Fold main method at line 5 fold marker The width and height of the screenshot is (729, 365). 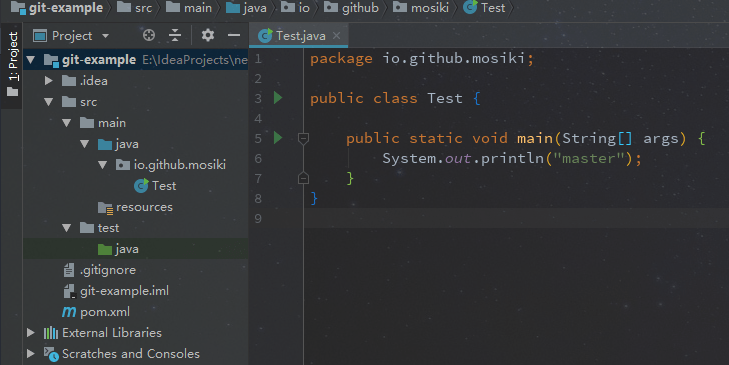(x=303, y=138)
